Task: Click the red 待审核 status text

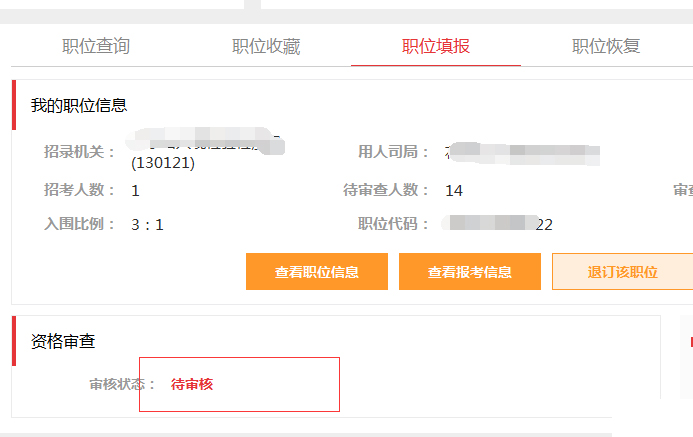Action: (192, 384)
